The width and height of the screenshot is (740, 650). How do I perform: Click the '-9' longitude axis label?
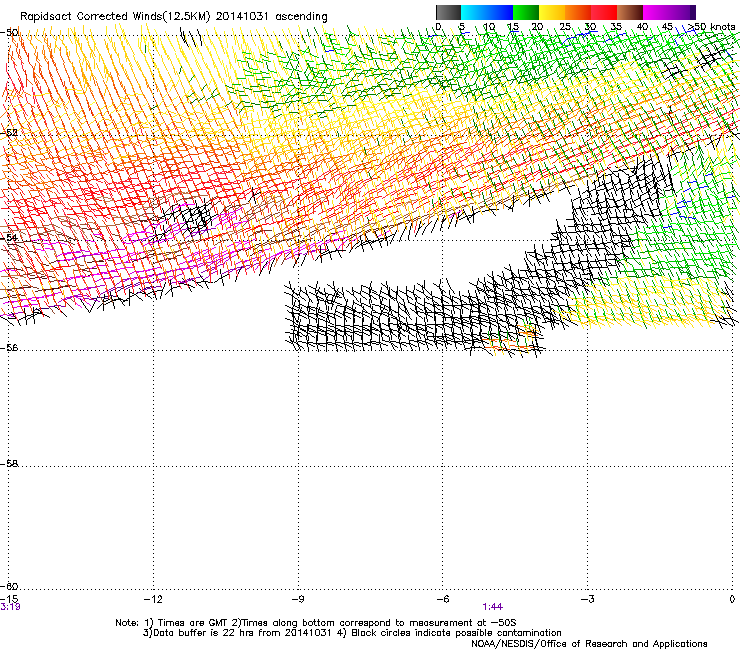click(298, 599)
